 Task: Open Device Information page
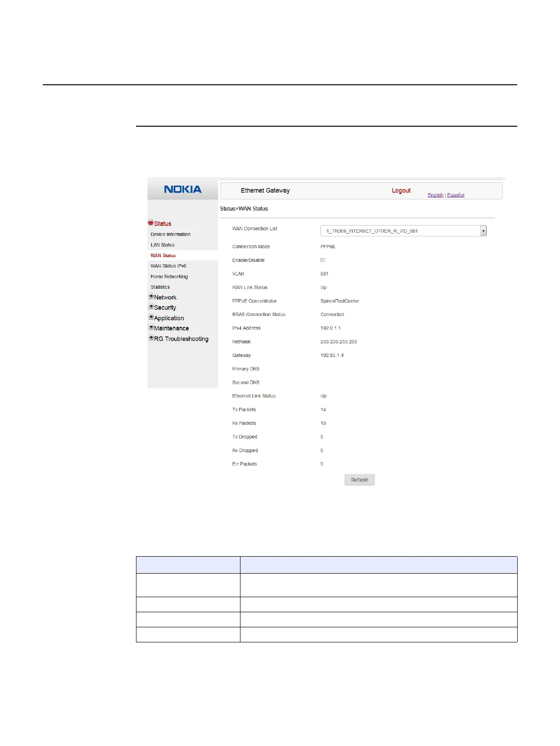170,234
